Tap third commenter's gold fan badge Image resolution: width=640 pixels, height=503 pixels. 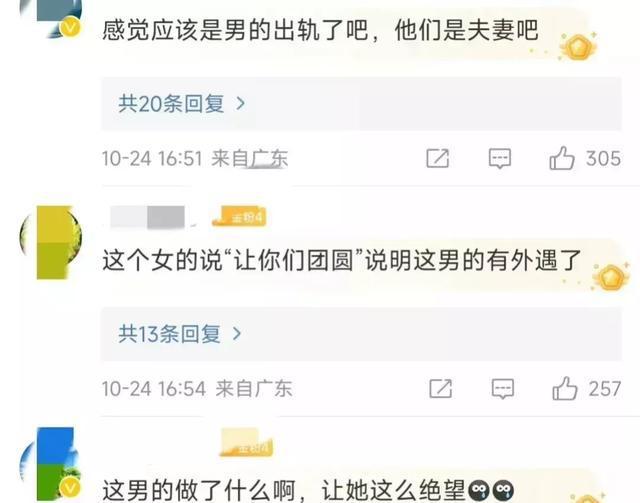247,443
